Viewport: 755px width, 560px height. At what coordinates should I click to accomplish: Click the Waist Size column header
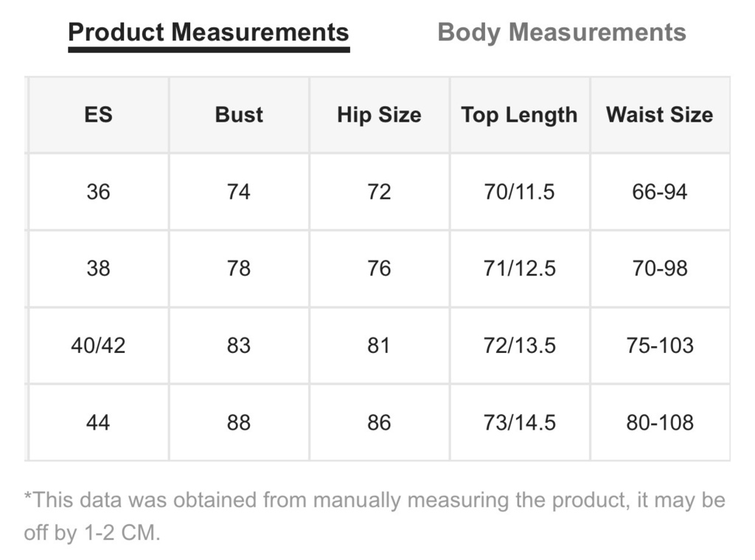660,115
